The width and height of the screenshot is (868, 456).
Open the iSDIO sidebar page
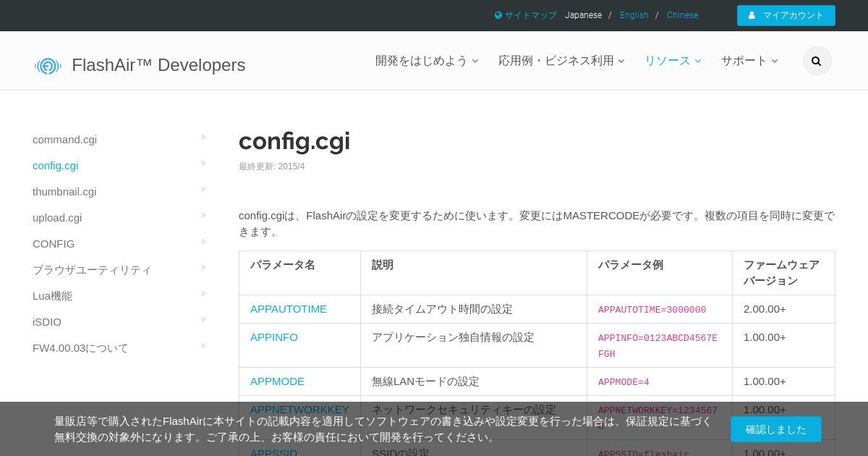point(47,322)
